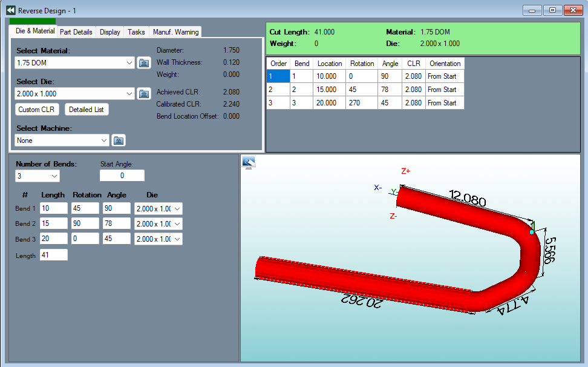
Task: Select the Order 1 cell in bend table
Action: (278, 76)
